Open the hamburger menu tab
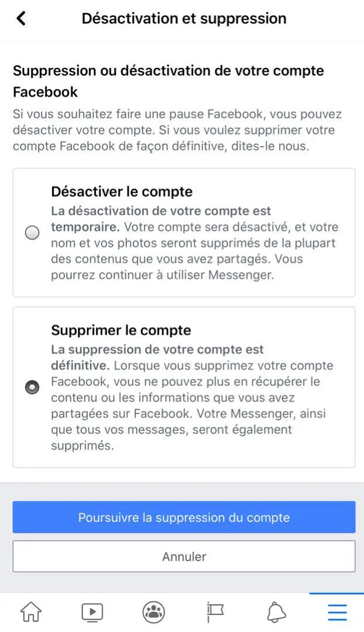The image size is (364, 632). 337,612
